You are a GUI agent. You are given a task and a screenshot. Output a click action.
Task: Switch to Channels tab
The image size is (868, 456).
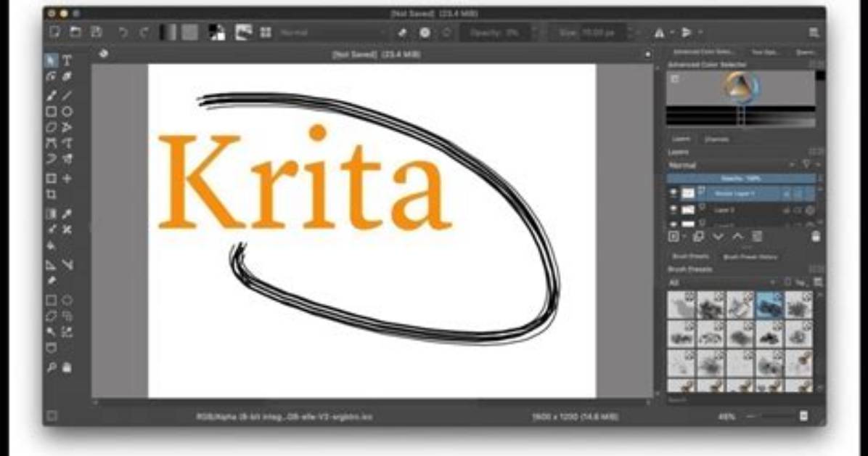point(717,139)
